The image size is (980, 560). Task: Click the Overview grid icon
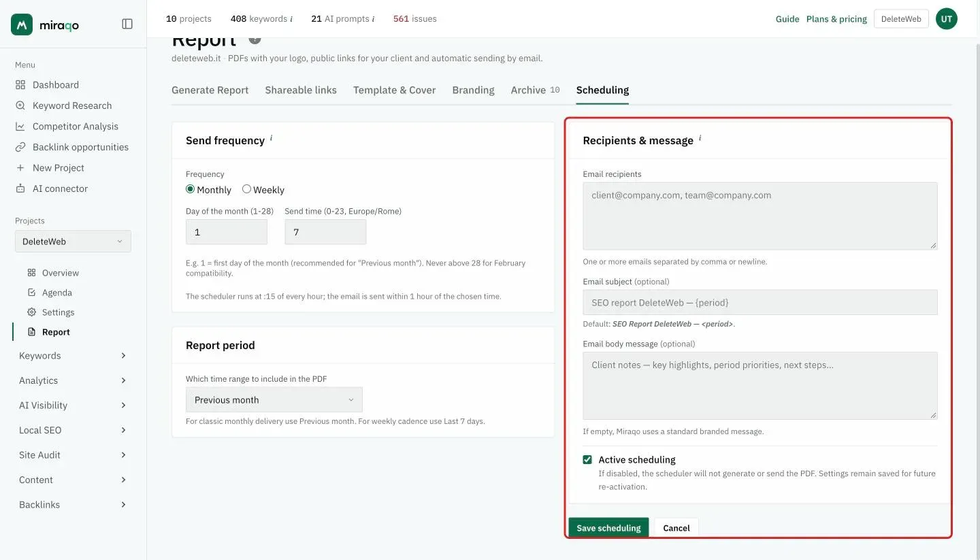tap(31, 273)
